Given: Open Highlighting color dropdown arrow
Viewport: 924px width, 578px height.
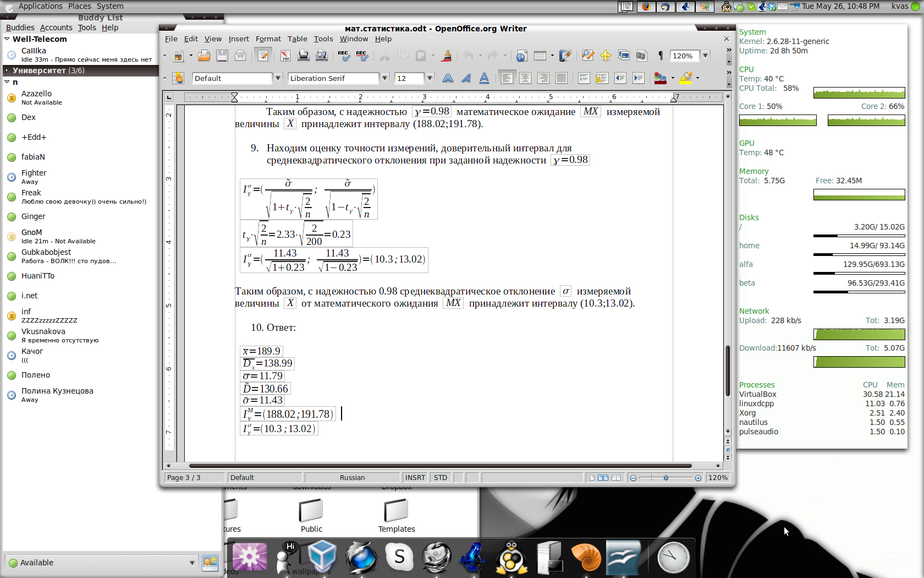Looking at the screenshot, I should 697,78.
